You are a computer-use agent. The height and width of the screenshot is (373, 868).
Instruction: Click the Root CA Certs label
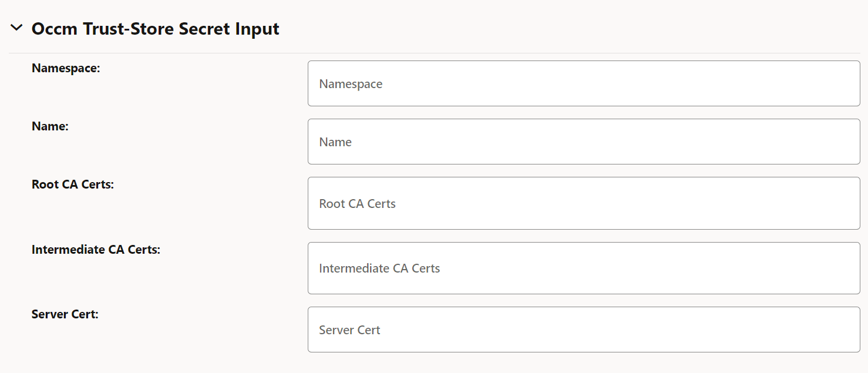pos(73,184)
